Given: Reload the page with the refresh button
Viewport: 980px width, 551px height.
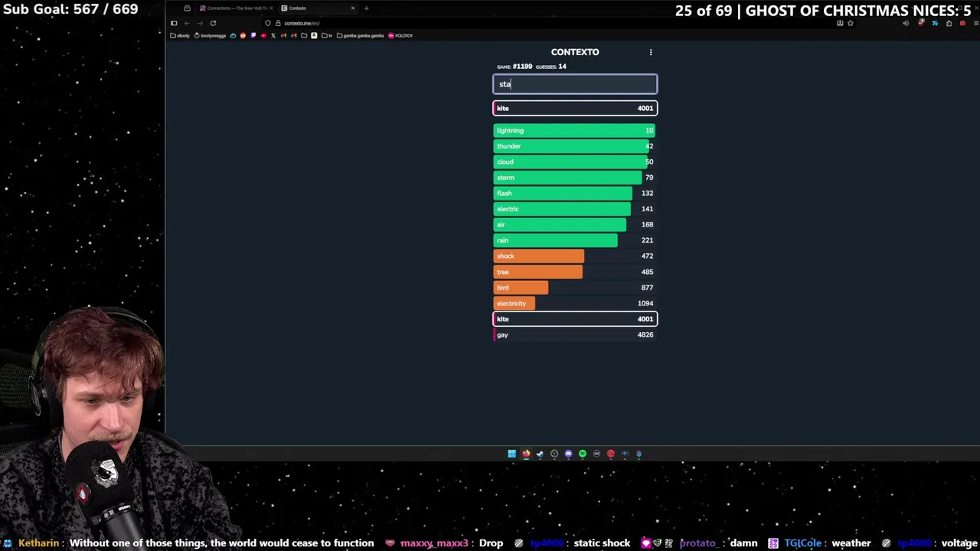Looking at the screenshot, I should tap(213, 23).
